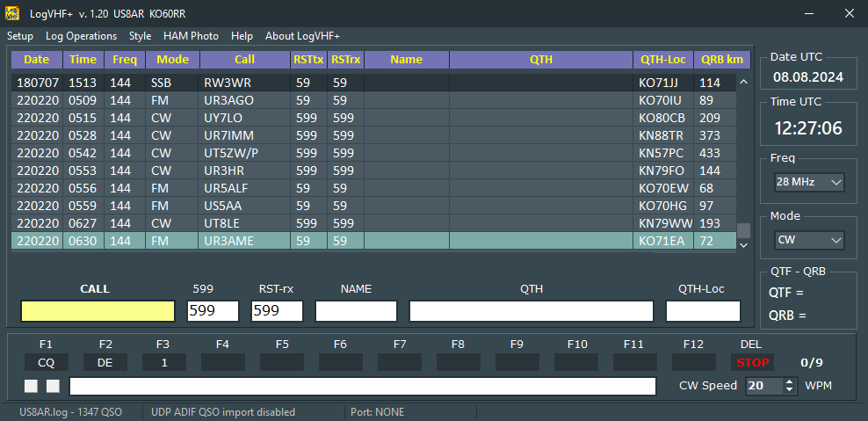Toggle the second checkbox beside CW text field
The width and height of the screenshot is (868, 421).
point(53,386)
